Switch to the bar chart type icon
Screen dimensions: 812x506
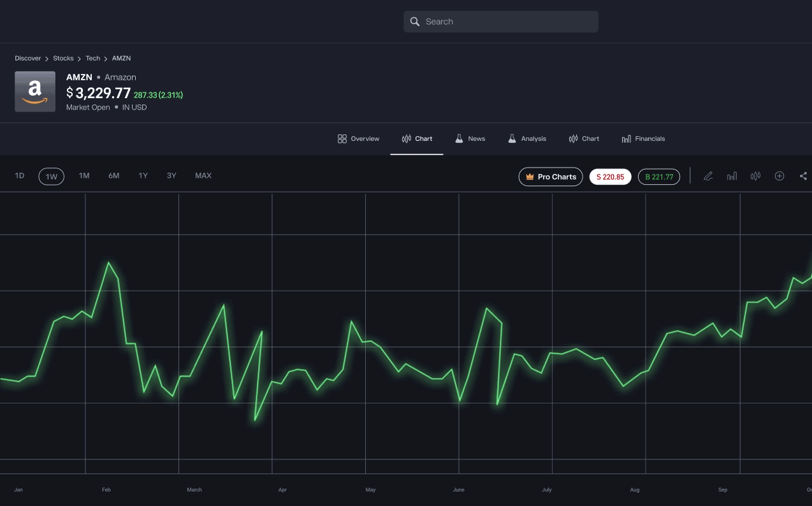tap(732, 177)
